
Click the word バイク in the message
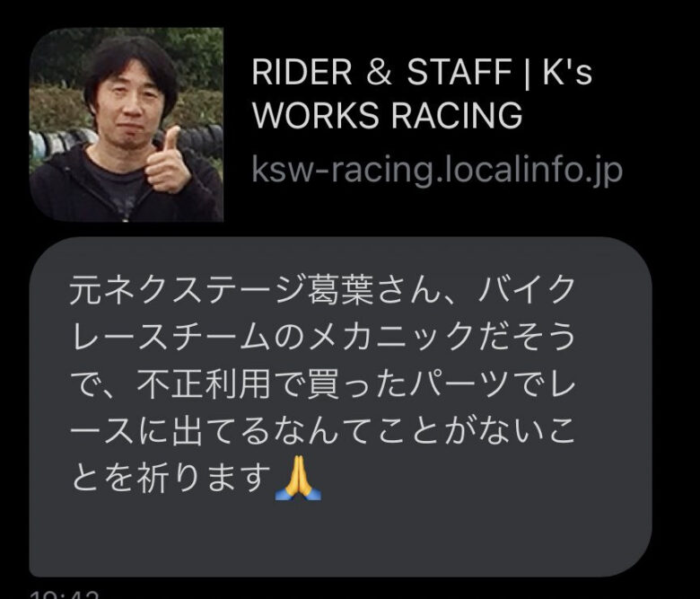point(526,290)
